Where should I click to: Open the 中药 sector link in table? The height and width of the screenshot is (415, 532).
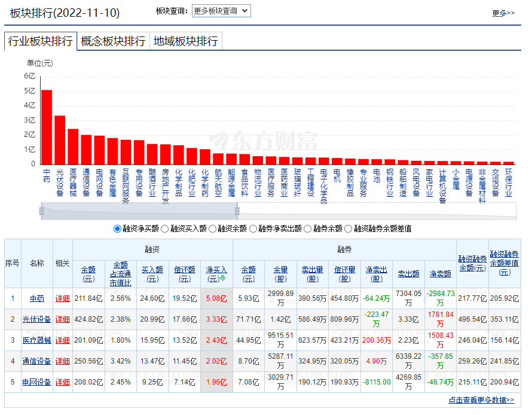point(37,298)
